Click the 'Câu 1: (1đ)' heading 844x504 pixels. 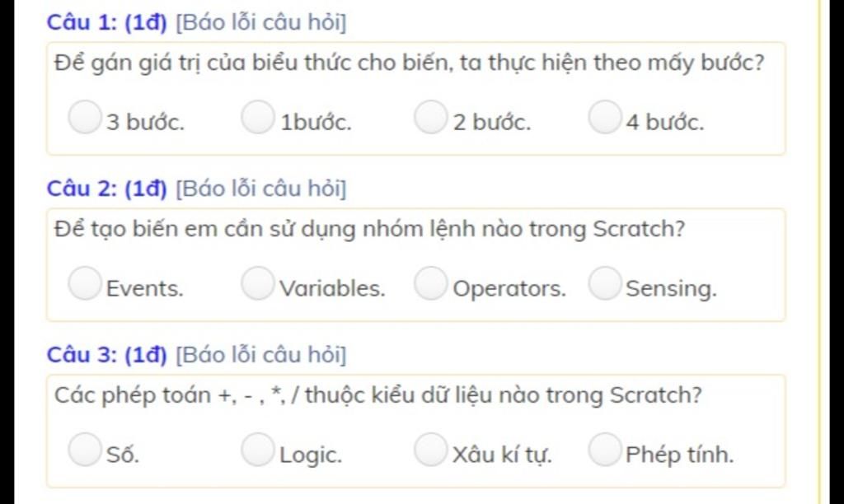tap(106, 22)
